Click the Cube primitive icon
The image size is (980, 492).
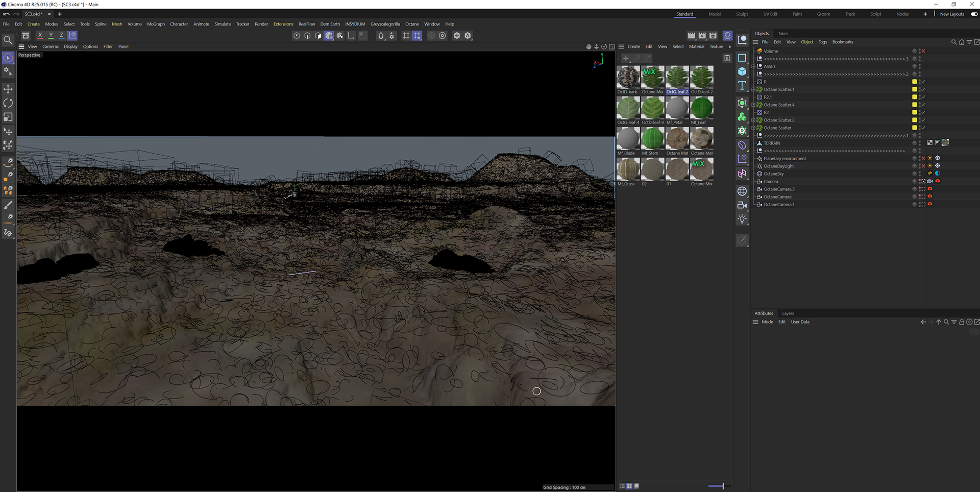pos(742,71)
